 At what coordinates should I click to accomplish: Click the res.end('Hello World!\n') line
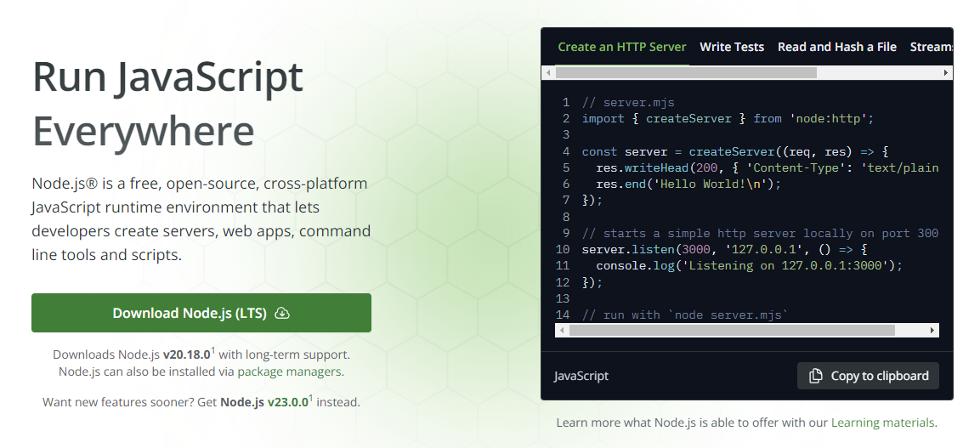coord(688,184)
